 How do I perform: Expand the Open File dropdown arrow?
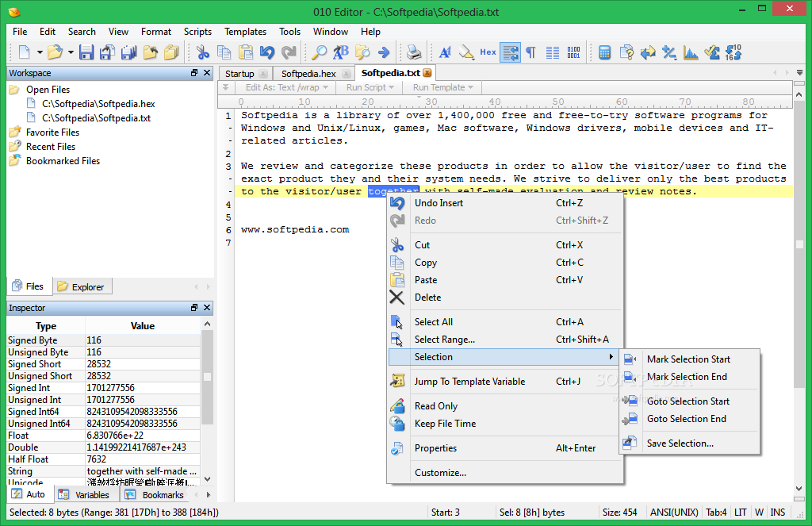(71, 52)
